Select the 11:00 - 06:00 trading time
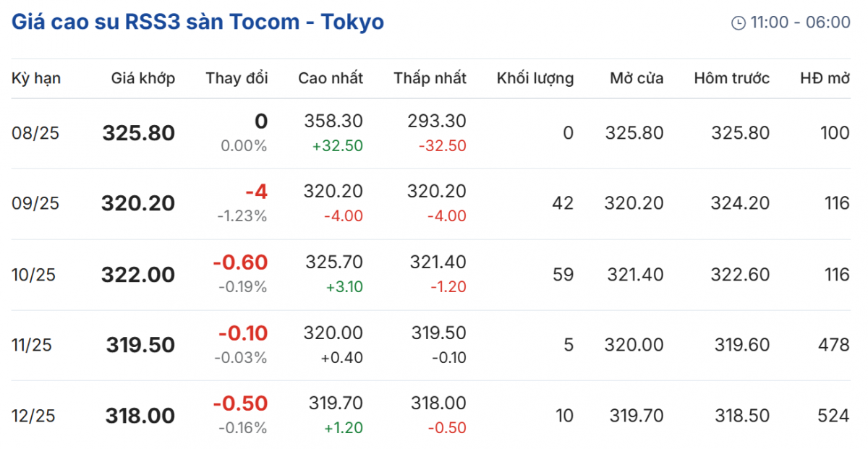Image resolution: width=868 pixels, height=449 pixels. (x=800, y=23)
